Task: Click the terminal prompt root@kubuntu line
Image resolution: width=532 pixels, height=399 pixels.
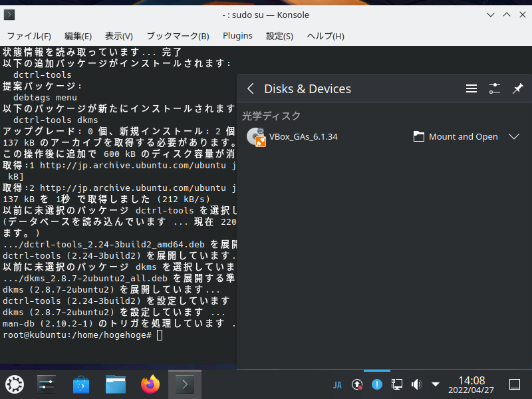Action: point(82,335)
